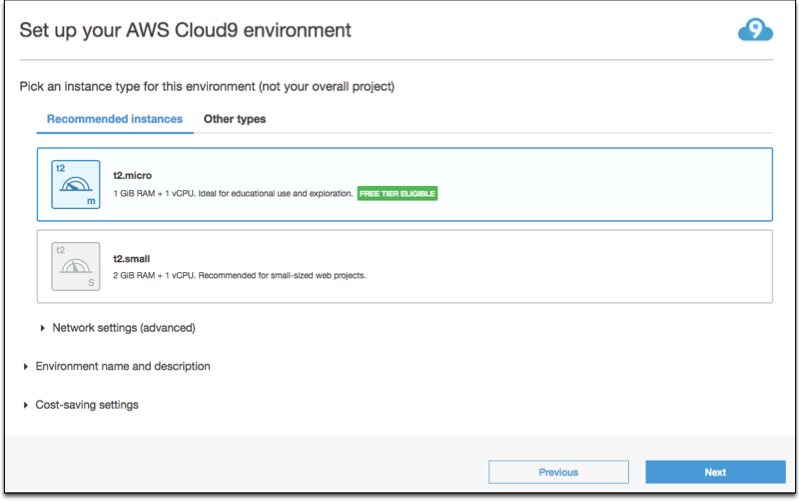Viewport: 799px width, 501px height.
Task: Select the t2.micro gauge icon
Action: tap(76, 184)
